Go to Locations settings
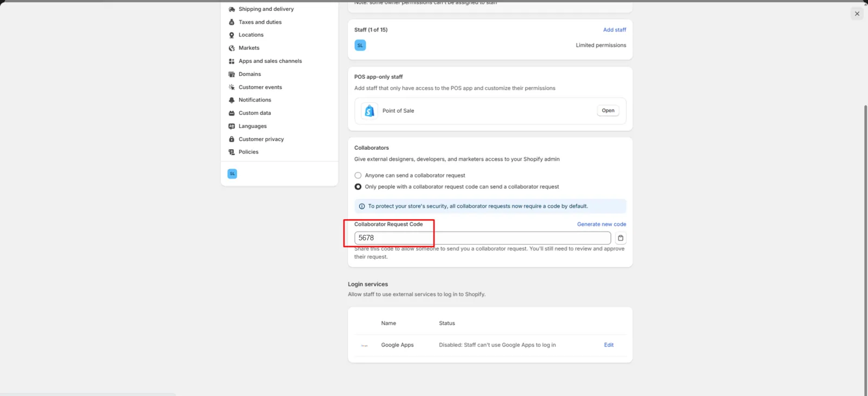The width and height of the screenshot is (868, 396). 251,35
